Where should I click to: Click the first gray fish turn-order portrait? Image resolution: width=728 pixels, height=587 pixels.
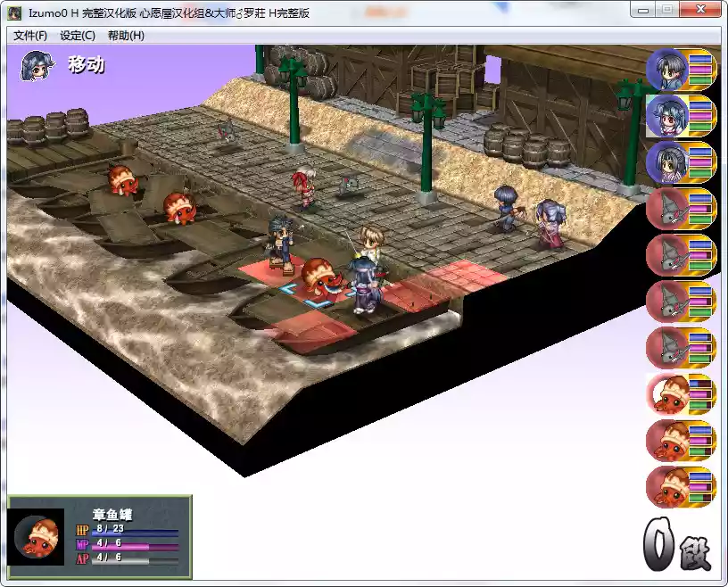pyautogui.click(x=680, y=209)
